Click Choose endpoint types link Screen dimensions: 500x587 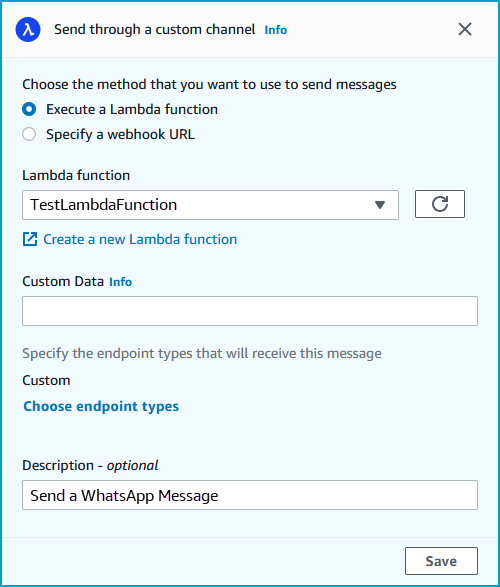(x=101, y=406)
